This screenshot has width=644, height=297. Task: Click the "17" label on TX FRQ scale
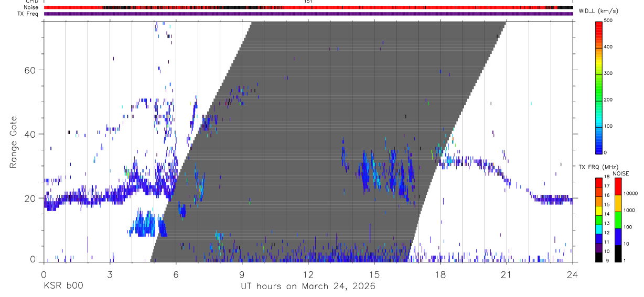(x=607, y=186)
